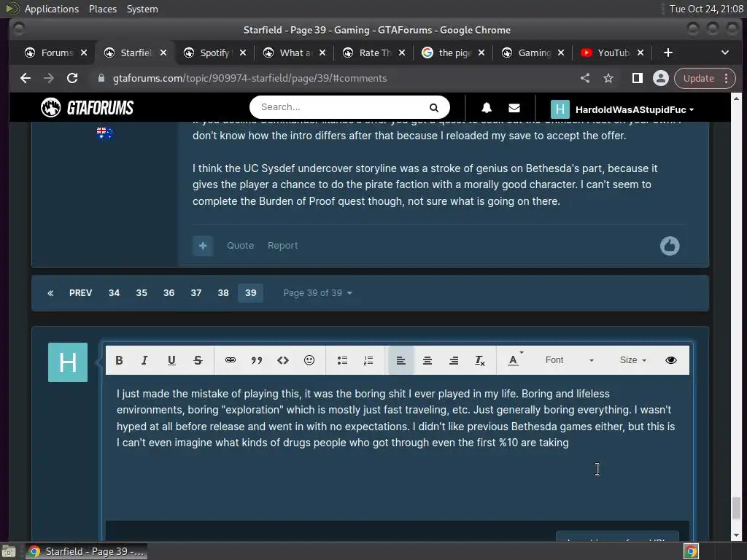The image size is (747, 560).
Task: Click the multiquote plus button
Action: tap(203, 246)
